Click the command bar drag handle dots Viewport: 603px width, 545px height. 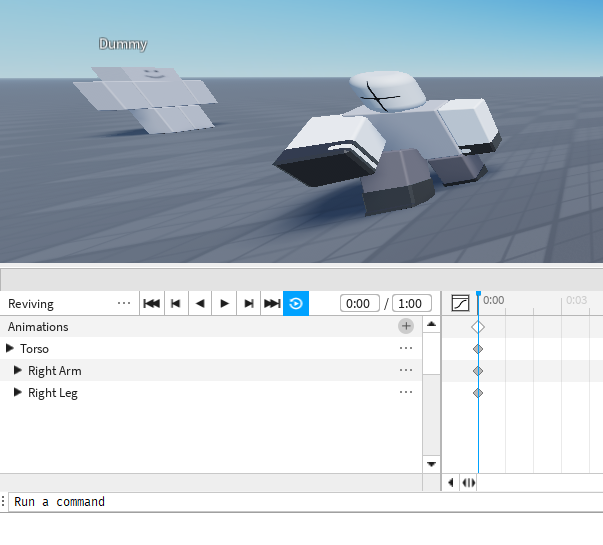pos(3,501)
